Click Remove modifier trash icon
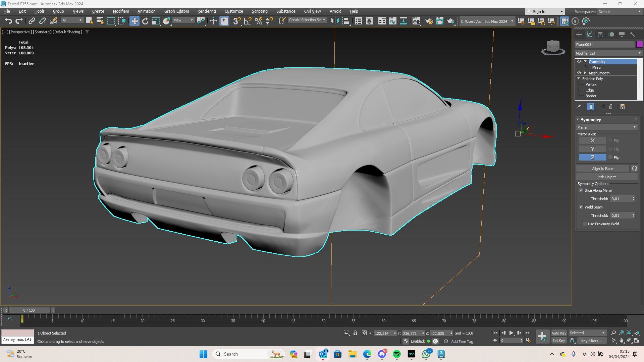 click(x=611, y=107)
